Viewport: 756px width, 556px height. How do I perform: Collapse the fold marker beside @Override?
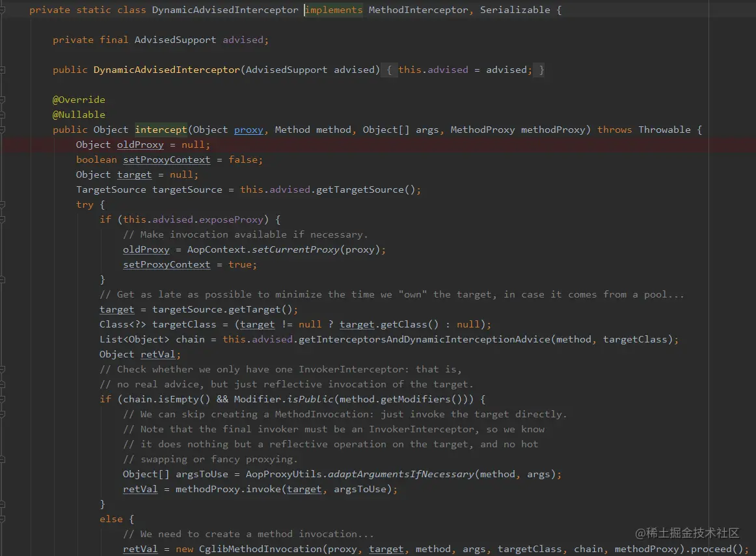click(2, 100)
